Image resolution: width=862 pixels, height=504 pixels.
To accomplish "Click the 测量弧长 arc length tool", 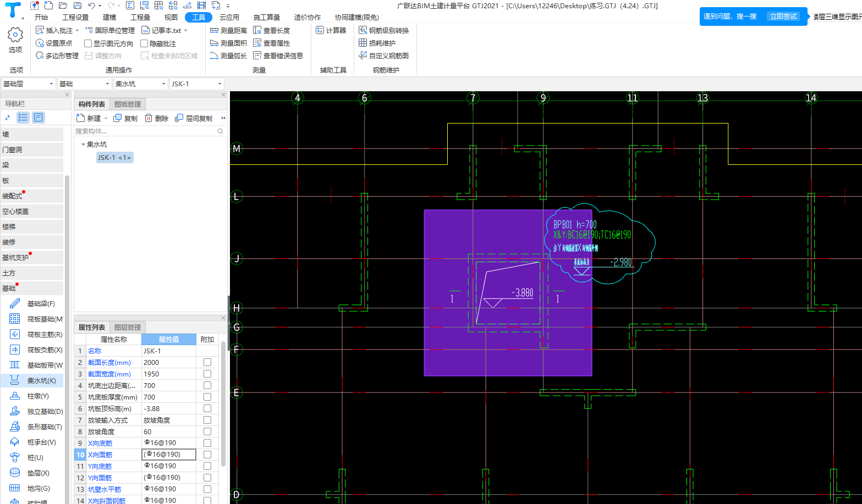I will [228, 56].
